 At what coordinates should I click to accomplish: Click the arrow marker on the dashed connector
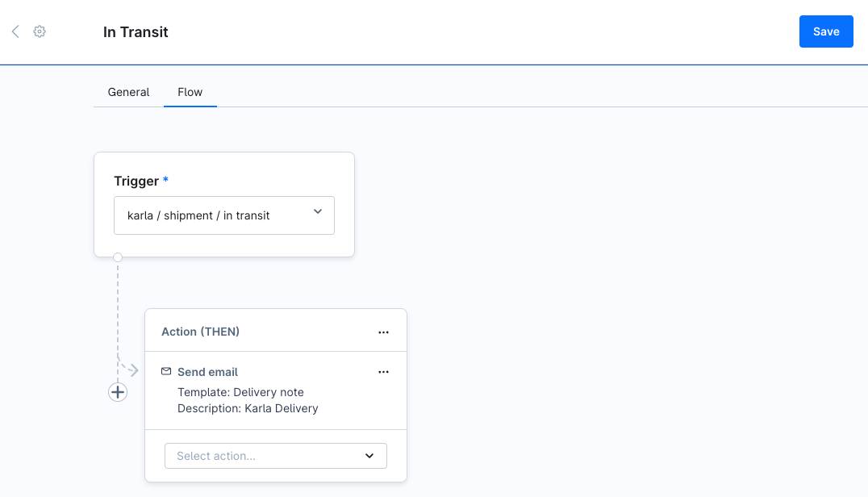[131, 370]
